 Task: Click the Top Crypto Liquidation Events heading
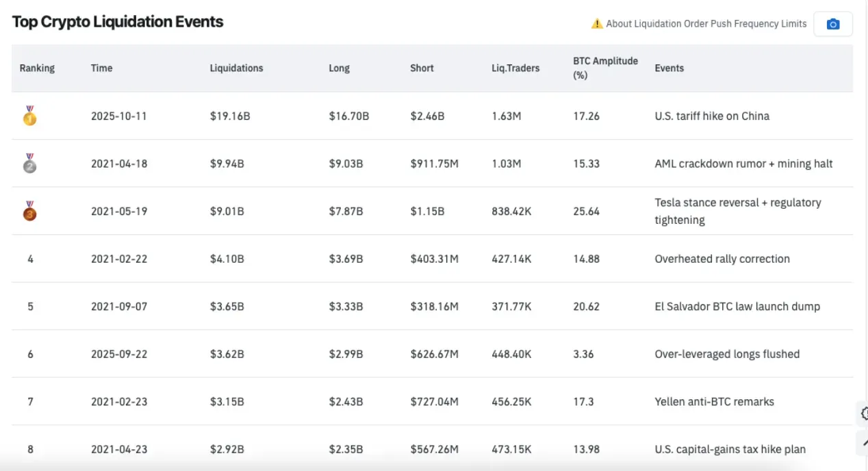tap(118, 22)
